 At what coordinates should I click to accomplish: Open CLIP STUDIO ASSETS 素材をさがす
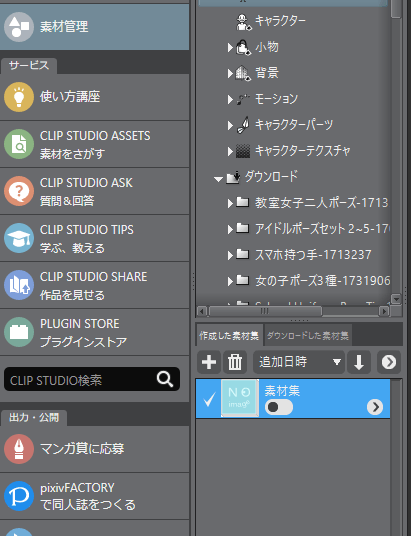click(94, 144)
